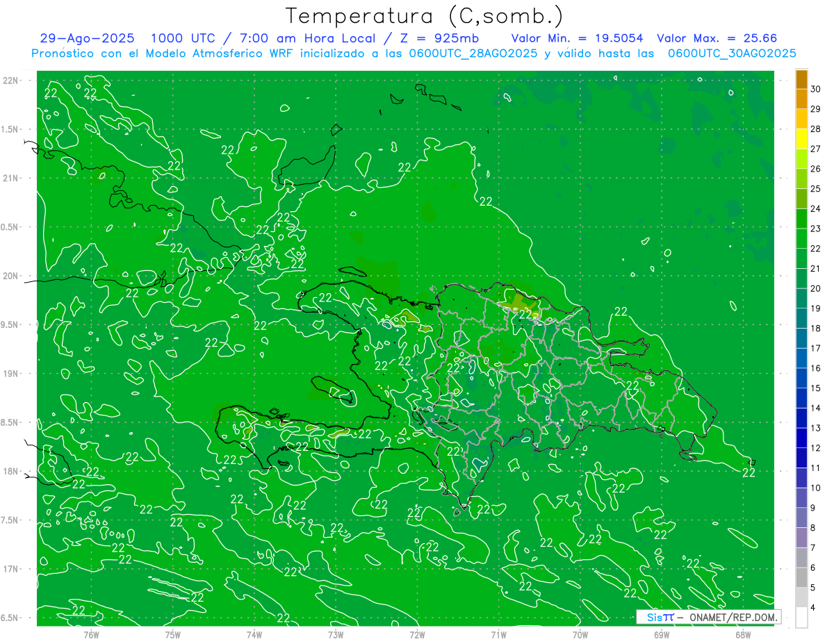Pick the legend swatch between 5 and 6
Viewport: 834px width, 644px height.
(x=801, y=578)
